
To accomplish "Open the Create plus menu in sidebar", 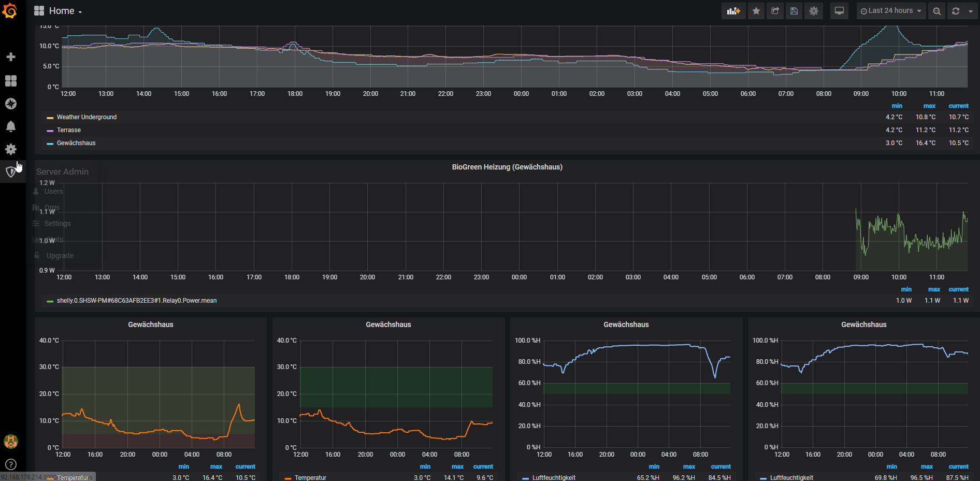I will tap(10, 56).
